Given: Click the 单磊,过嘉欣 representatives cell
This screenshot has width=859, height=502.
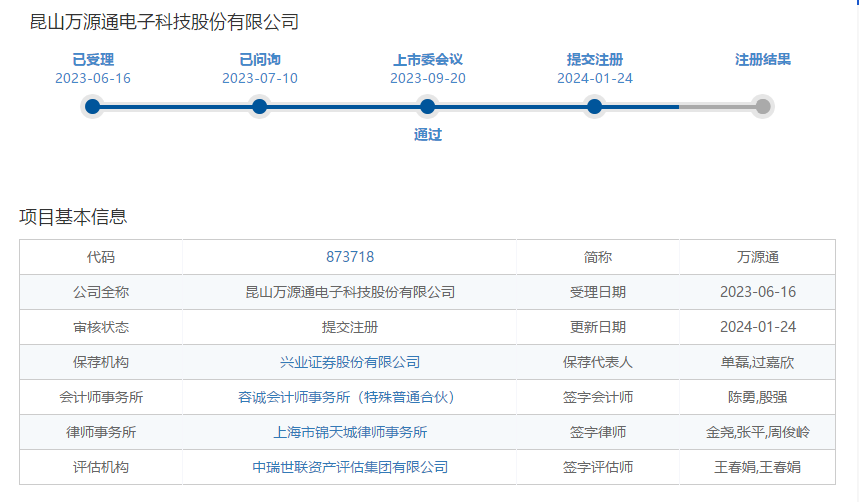Looking at the screenshot, I should point(757,362).
